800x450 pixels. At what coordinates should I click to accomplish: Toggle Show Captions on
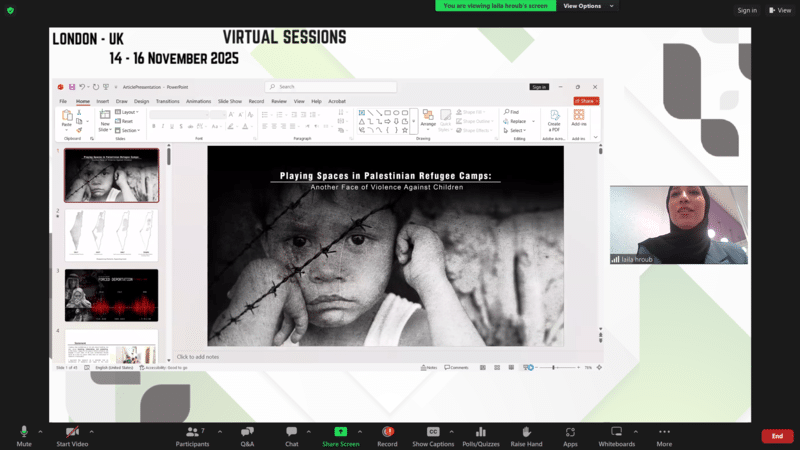coord(433,434)
